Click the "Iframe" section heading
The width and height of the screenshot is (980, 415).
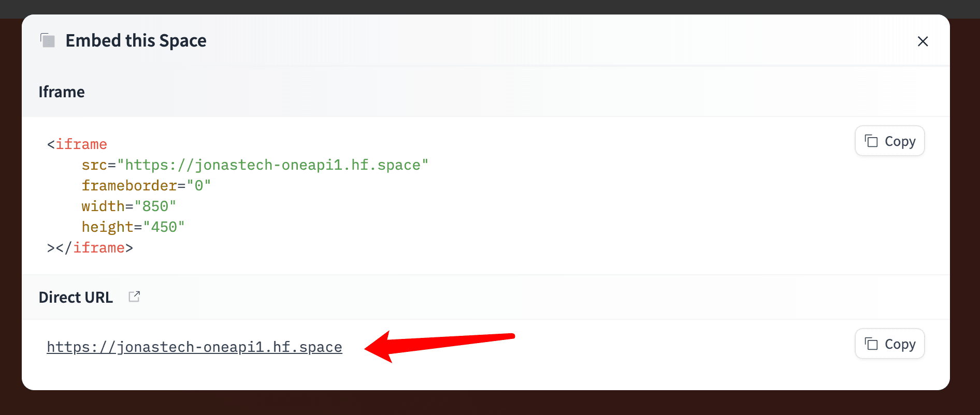pyautogui.click(x=62, y=92)
